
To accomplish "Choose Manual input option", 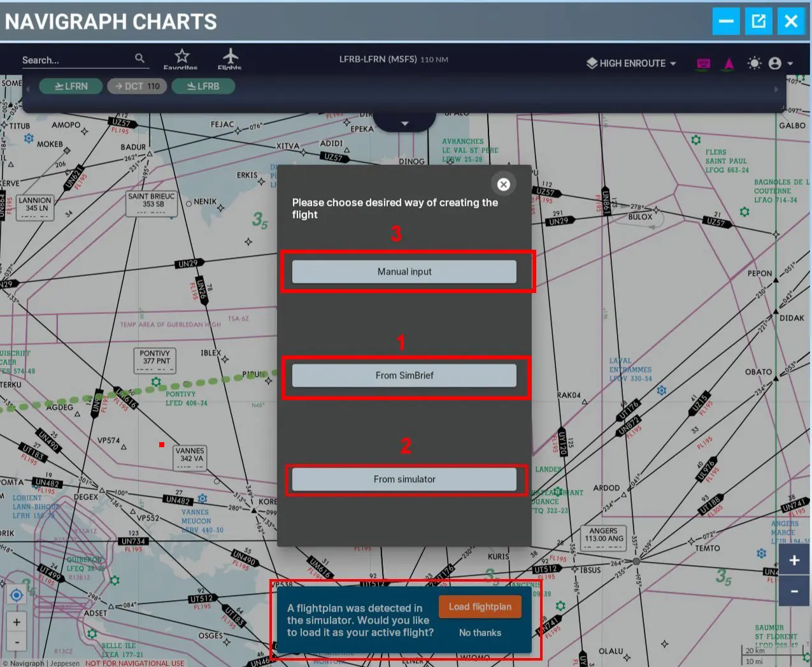I will [404, 271].
